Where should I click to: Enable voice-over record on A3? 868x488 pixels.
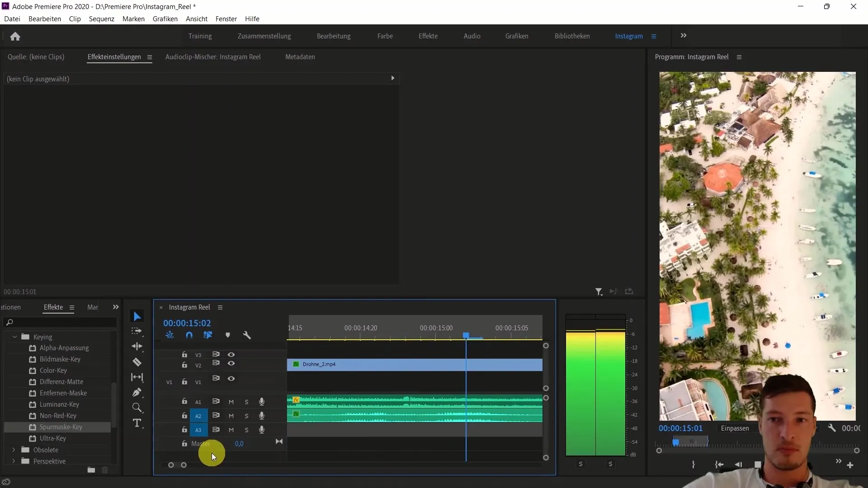tap(261, 430)
